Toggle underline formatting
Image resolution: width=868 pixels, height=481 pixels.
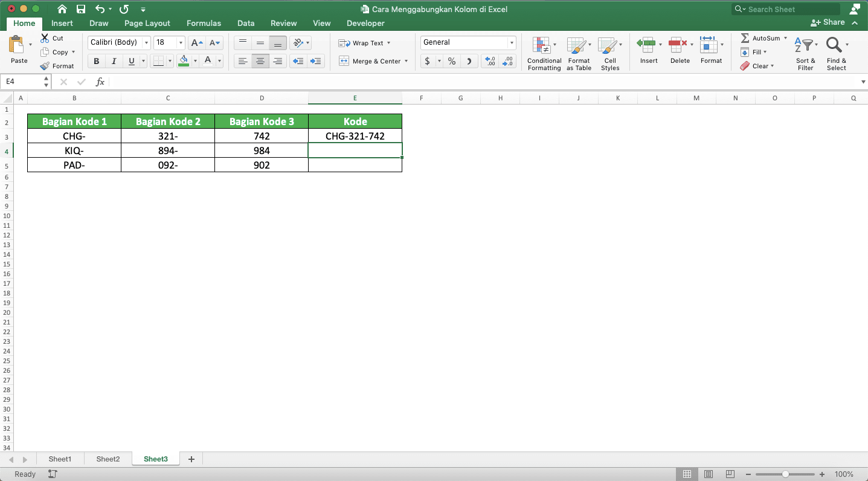click(131, 61)
